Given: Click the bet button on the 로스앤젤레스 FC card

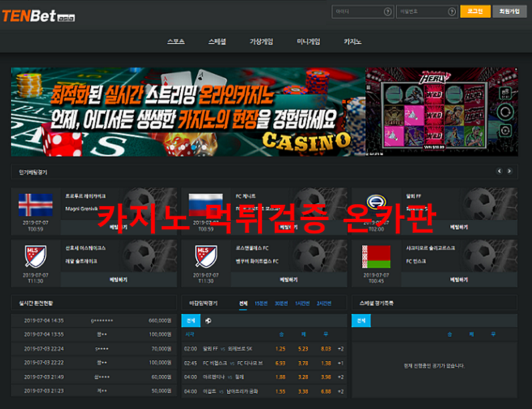Looking at the screenshot, I should point(289,279).
